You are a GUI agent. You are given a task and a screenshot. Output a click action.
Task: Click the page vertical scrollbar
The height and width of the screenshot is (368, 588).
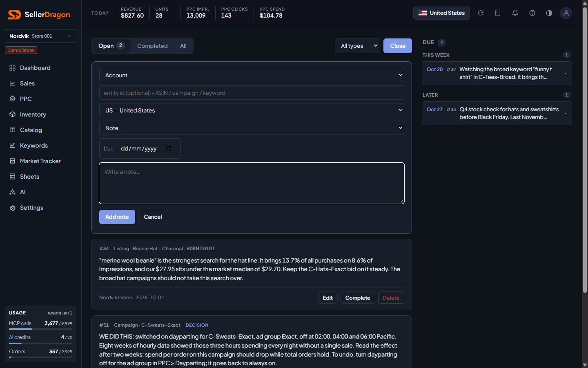[585, 150]
